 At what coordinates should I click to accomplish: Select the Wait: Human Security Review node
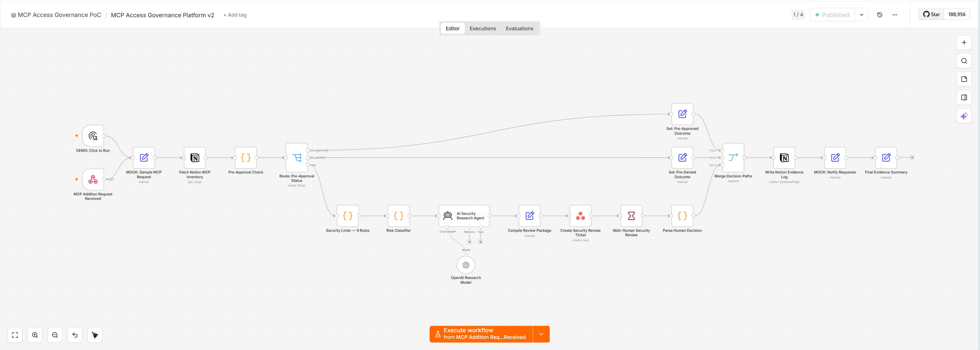(x=631, y=216)
